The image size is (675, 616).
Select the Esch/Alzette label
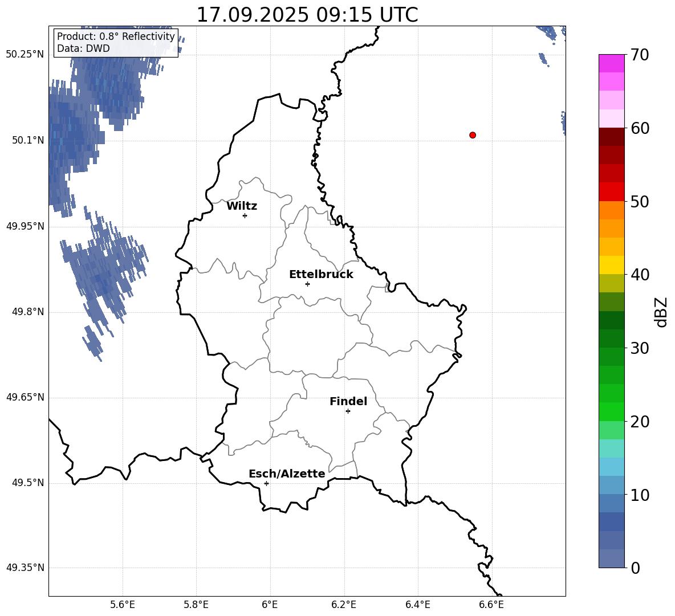pos(287,474)
